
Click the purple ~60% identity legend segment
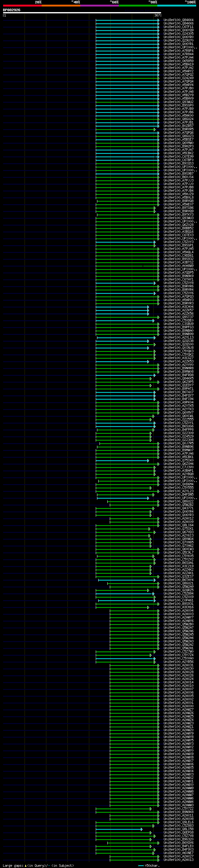pos(99,6)
